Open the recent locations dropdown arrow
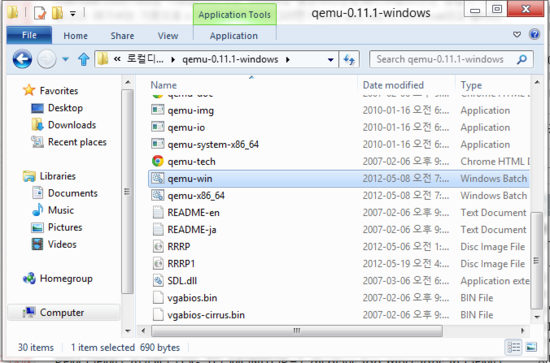 [x=65, y=59]
